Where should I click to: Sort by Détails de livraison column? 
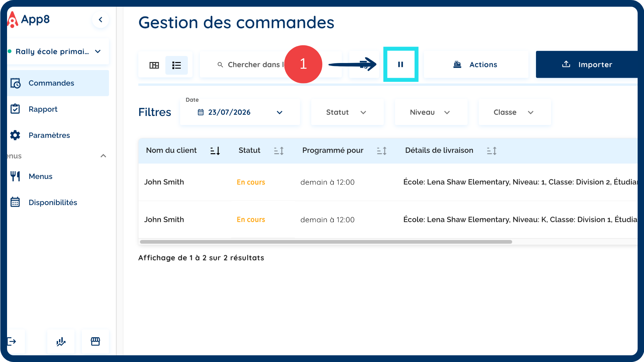pyautogui.click(x=492, y=151)
